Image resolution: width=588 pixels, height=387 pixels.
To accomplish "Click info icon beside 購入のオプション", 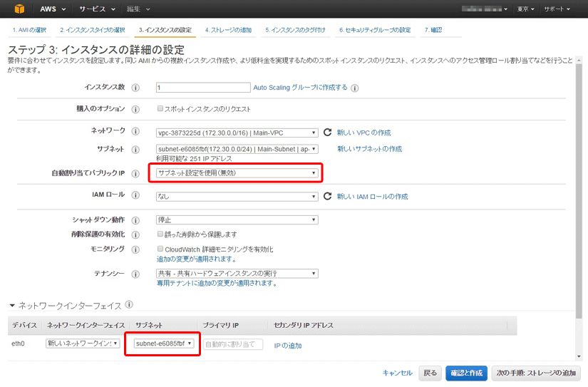I will click(135, 109).
